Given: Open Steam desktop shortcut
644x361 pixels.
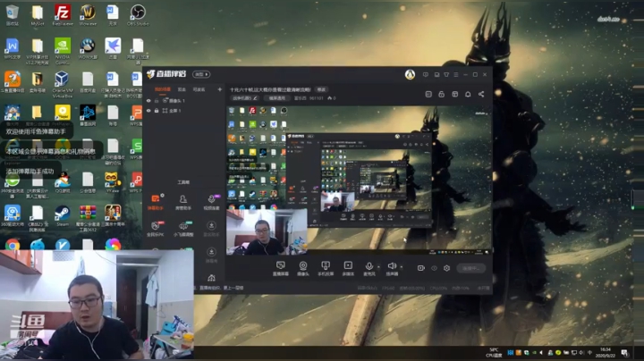Looking at the screenshot, I should (x=63, y=216).
